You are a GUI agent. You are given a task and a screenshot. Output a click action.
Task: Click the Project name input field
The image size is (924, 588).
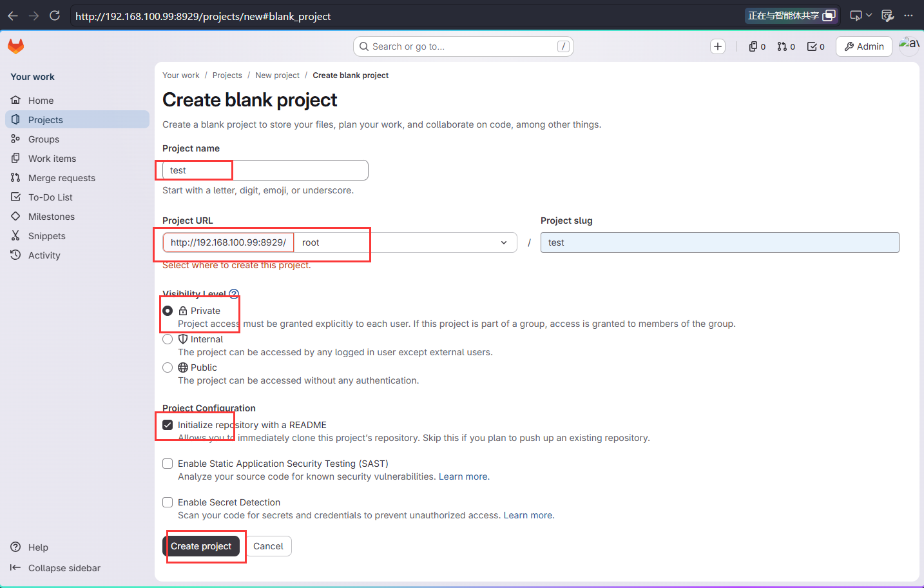[x=265, y=170]
